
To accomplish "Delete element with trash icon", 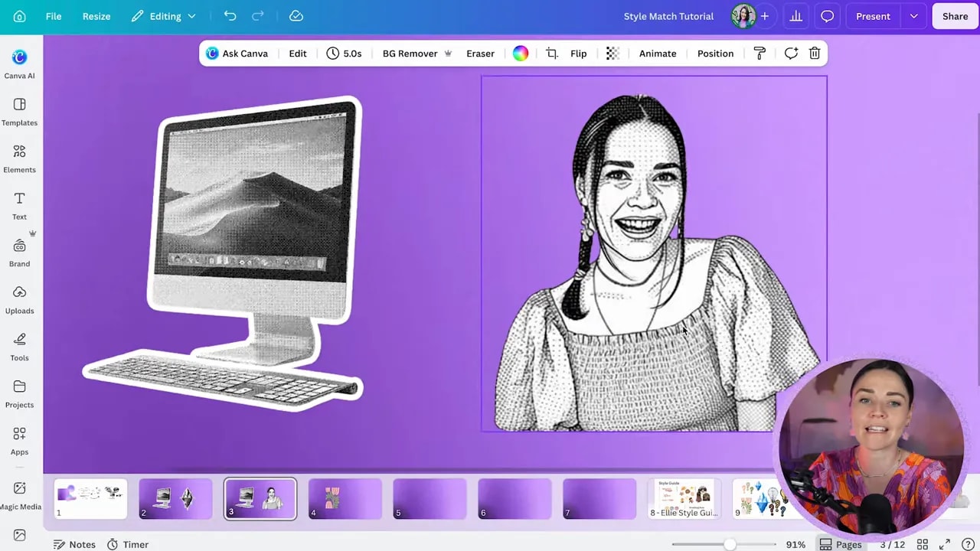I will 815,54.
